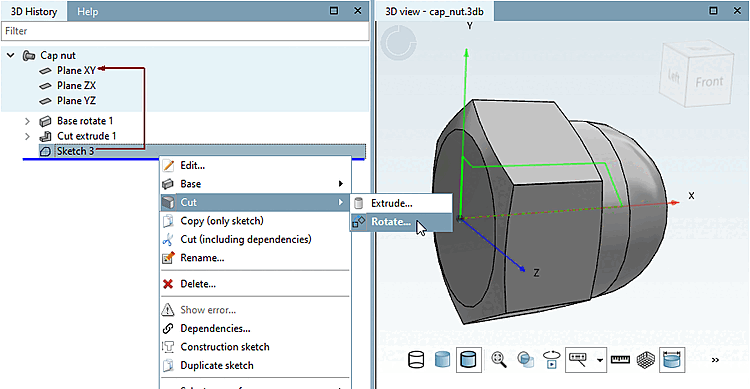Click the Base submenu arrow
The width and height of the screenshot is (750, 389).
pos(341,184)
